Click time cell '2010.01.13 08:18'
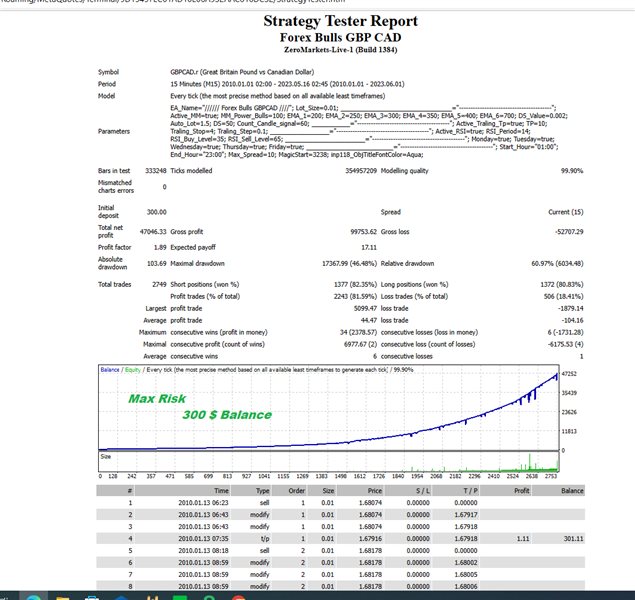This screenshot has height=600, width=635. coord(203,551)
